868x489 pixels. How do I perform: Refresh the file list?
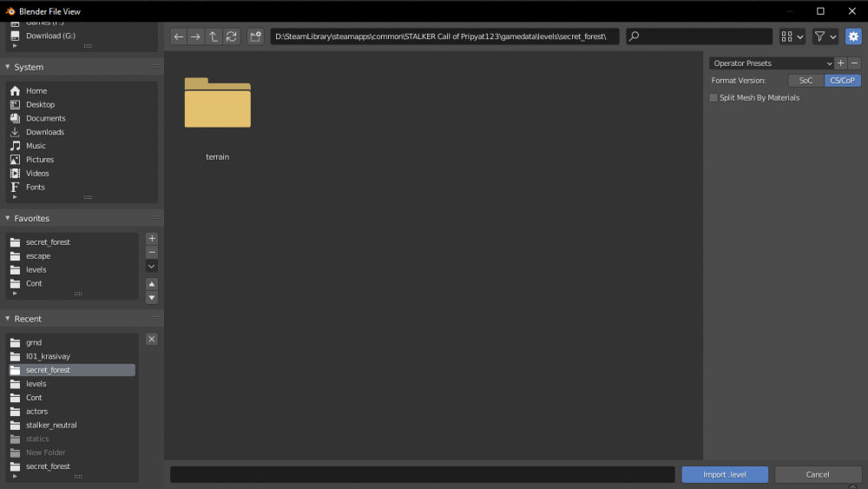(x=232, y=36)
